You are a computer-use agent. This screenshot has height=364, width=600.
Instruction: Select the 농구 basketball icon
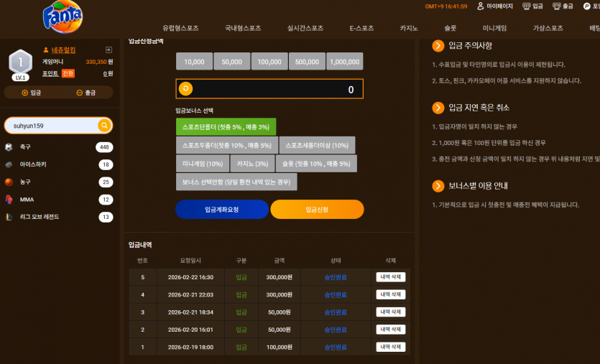click(9, 182)
